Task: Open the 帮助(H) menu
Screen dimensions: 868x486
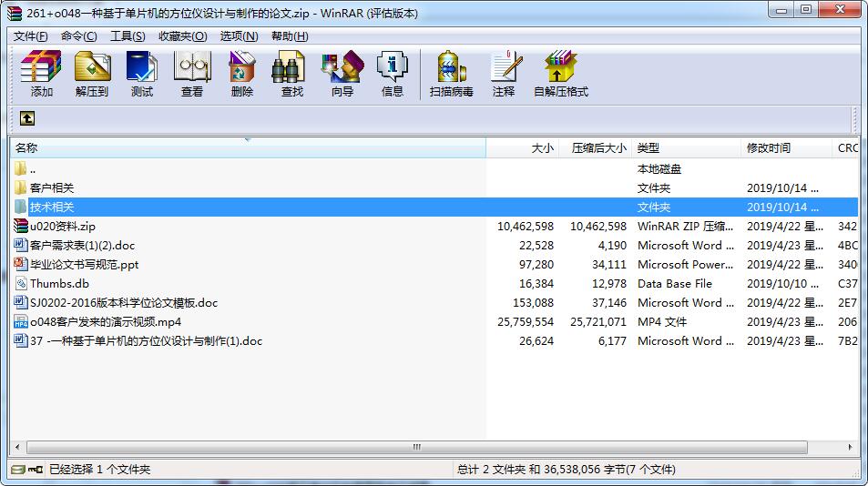Action: click(290, 35)
